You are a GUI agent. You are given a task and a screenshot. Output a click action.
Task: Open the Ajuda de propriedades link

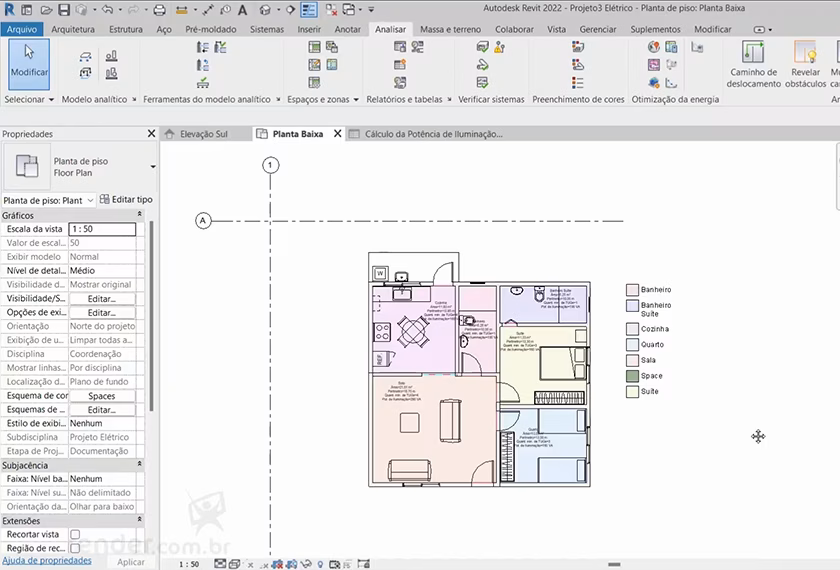click(47, 561)
